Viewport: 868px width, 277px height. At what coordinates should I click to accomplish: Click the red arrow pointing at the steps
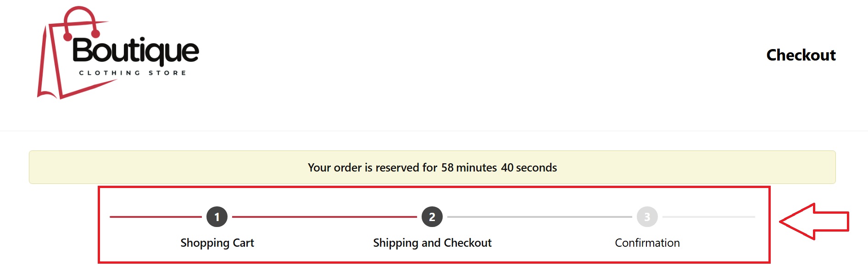814,222
